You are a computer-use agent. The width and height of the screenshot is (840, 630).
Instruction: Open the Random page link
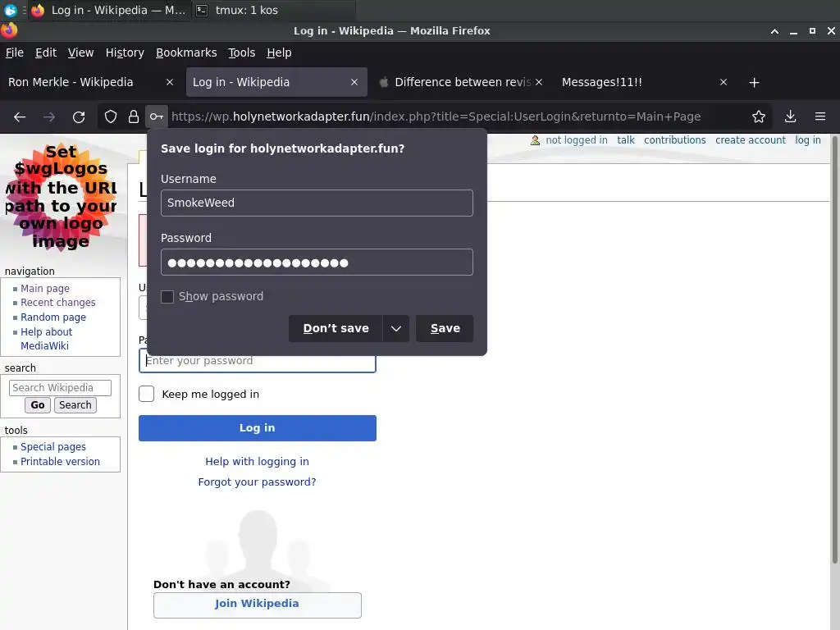coord(53,317)
